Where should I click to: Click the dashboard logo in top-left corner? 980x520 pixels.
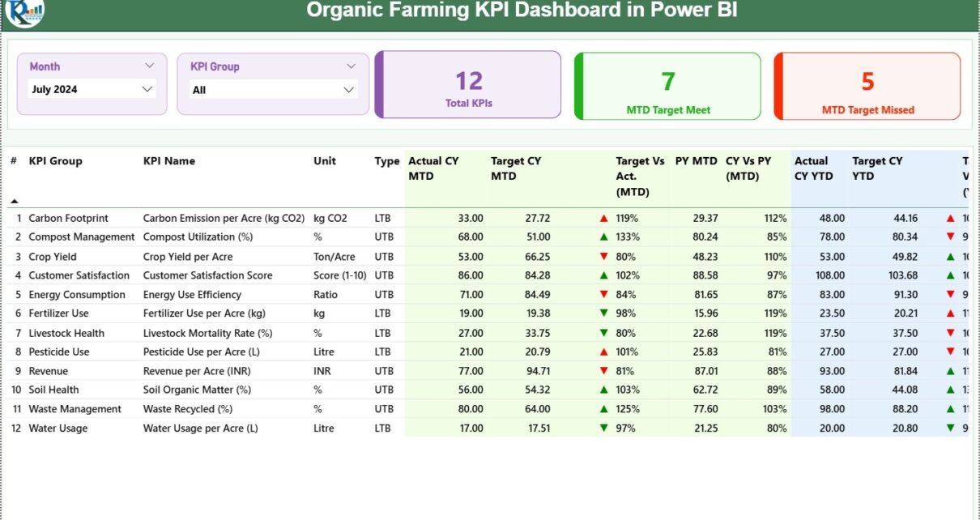tap(24, 11)
